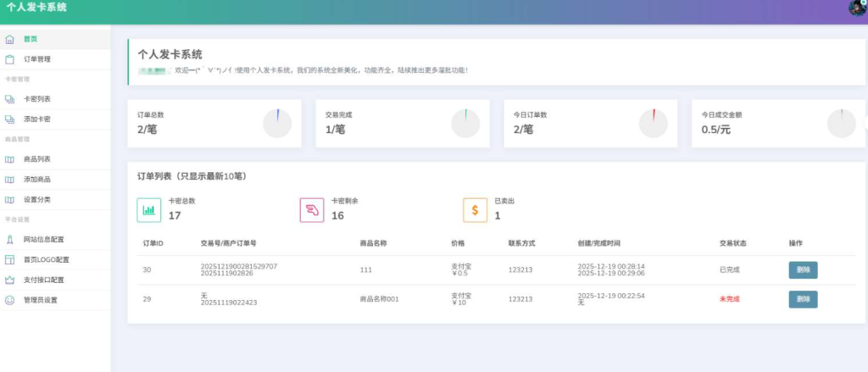The width and height of the screenshot is (868, 372).
Task: Click the 卡密总数 count 17
Action: [x=175, y=215]
